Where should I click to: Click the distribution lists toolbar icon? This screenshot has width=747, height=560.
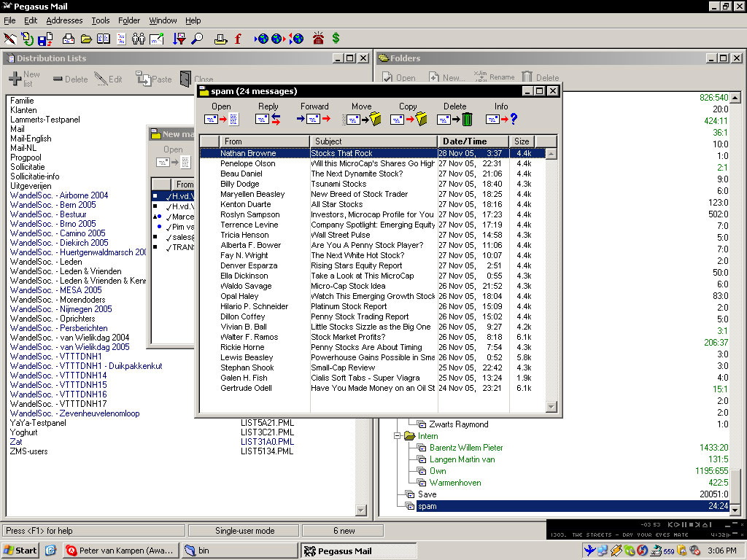(x=121, y=39)
